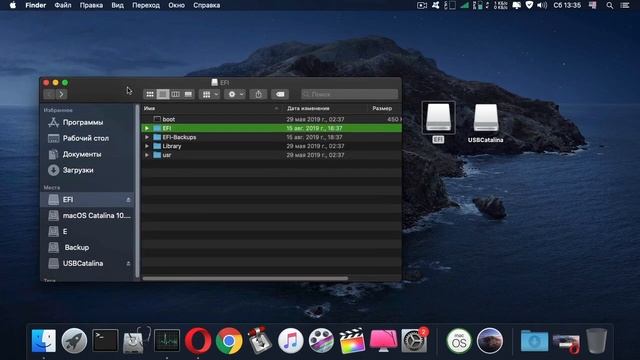
Task: Open Документы in the sidebar
Action: pyautogui.click(x=75, y=154)
